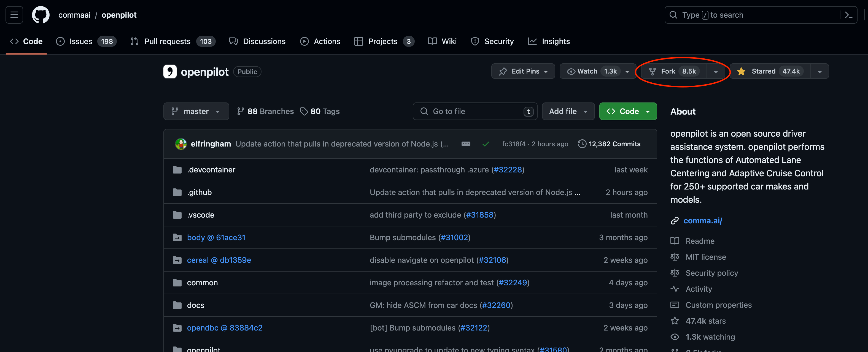The image size is (868, 352).
Task: Toggle the Starred button to unstar
Action: tap(770, 71)
